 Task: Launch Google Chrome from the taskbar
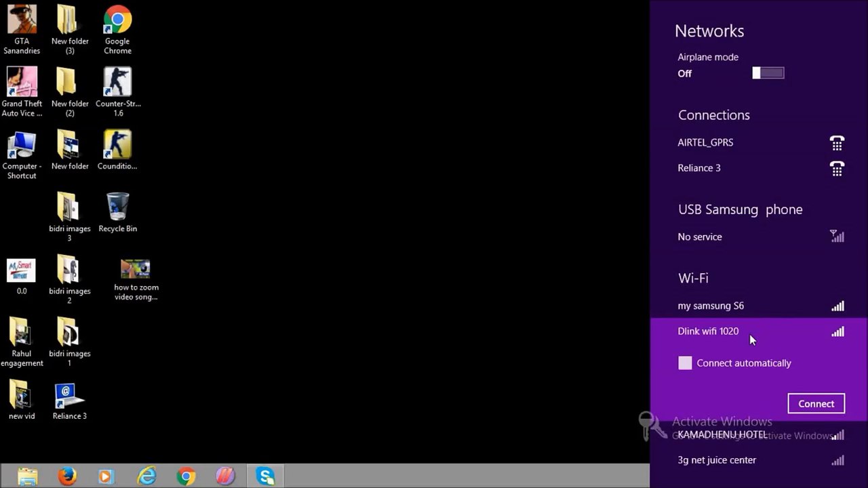(x=186, y=476)
